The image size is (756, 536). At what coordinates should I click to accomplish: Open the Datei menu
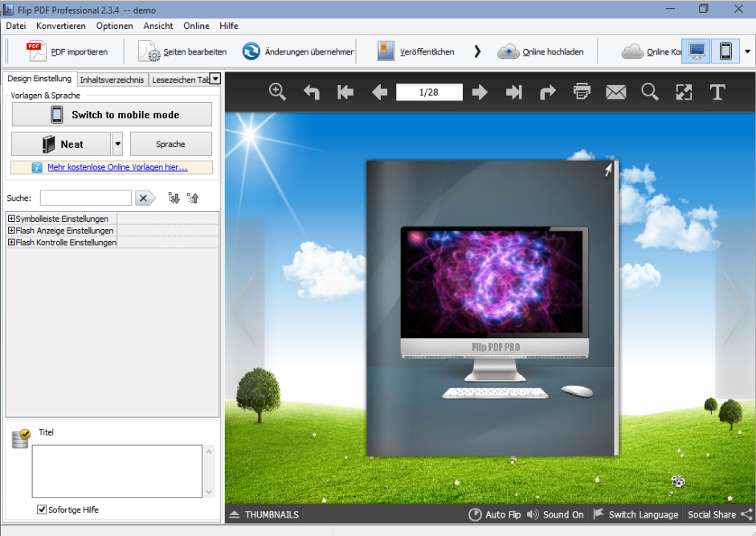point(16,26)
